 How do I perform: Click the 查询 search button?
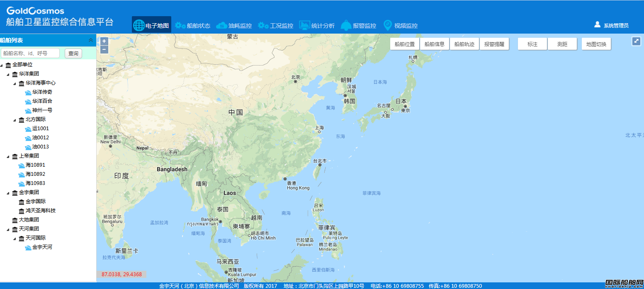point(73,53)
